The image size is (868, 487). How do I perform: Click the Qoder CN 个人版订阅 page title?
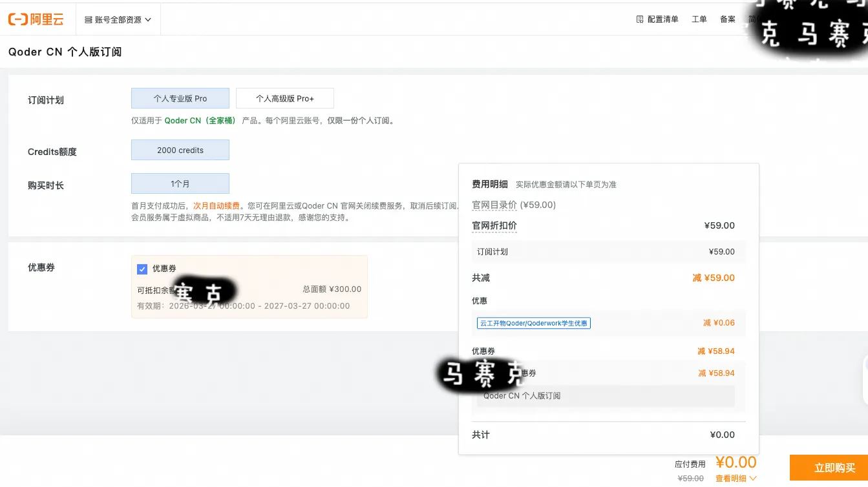coord(65,52)
